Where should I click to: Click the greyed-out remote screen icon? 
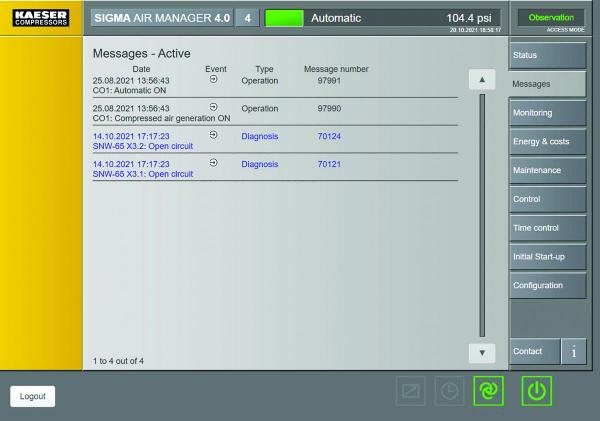410,391
